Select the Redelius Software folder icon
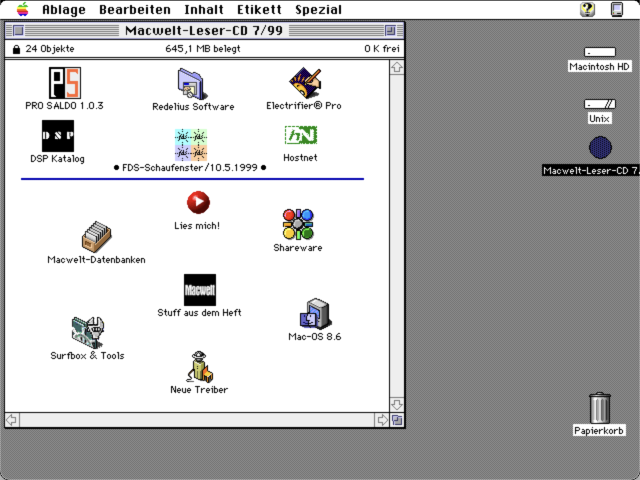Viewport: 640px width, 480px height. tap(192, 84)
